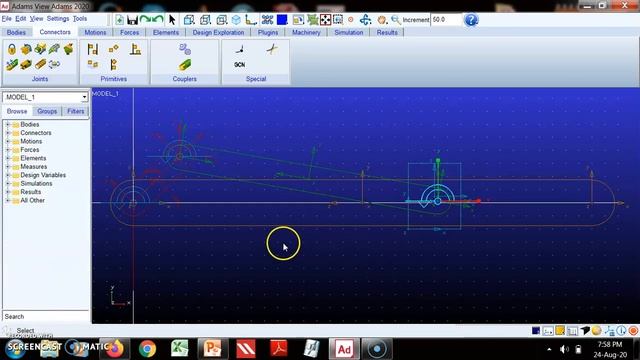The height and width of the screenshot is (360, 640).
Task: Open the Edit menu
Action: pos(21,19)
